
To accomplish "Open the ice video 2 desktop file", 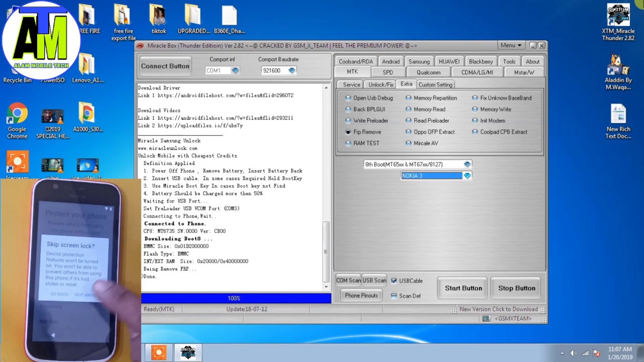I will pyautogui.click(x=88, y=168).
